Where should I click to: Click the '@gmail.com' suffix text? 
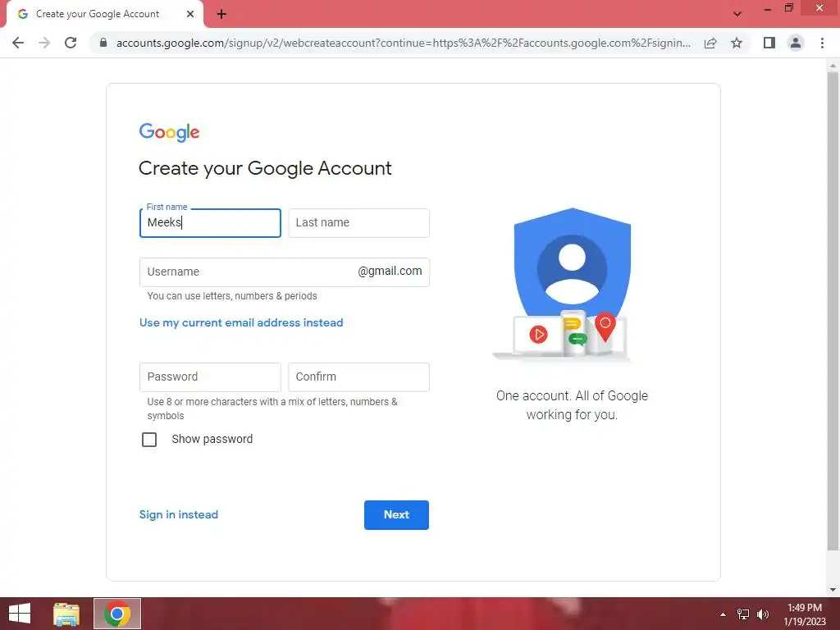[390, 271]
